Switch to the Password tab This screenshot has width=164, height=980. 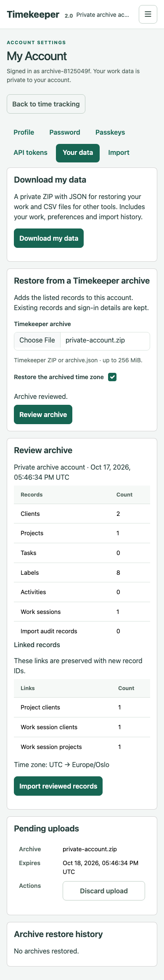click(x=65, y=132)
